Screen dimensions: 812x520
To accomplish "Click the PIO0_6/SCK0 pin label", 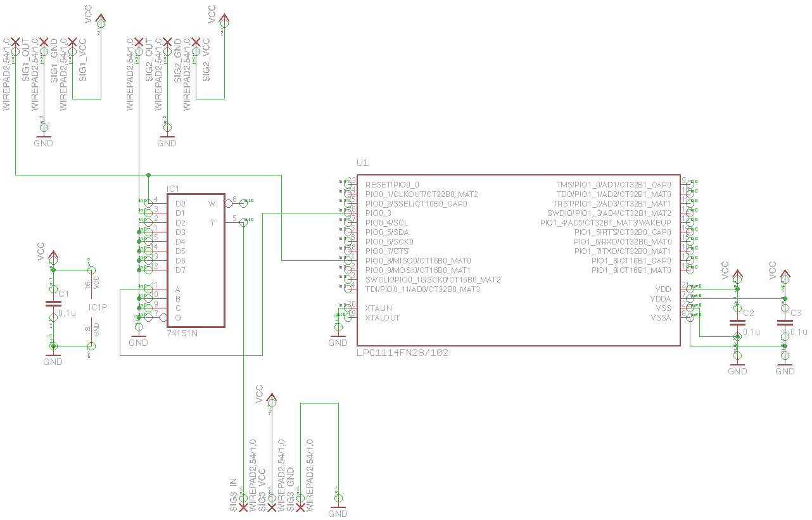I will tap(390, 242).
